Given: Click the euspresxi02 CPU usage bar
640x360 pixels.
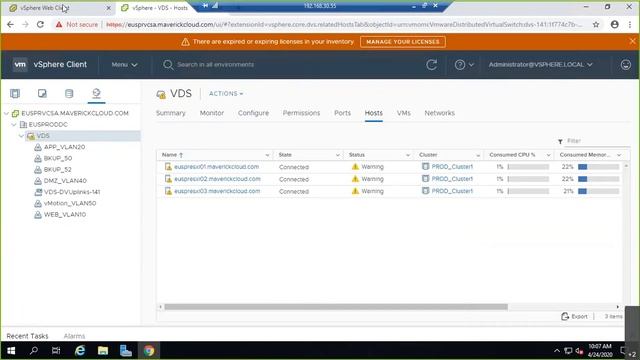Looking at the screenshot, I should coord(528,179).
